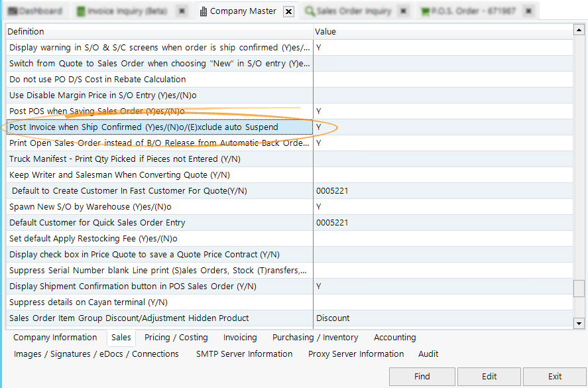Viewport: 588px width, 388px height.
Task: Open the Audit tab
Action: (428, 354)
